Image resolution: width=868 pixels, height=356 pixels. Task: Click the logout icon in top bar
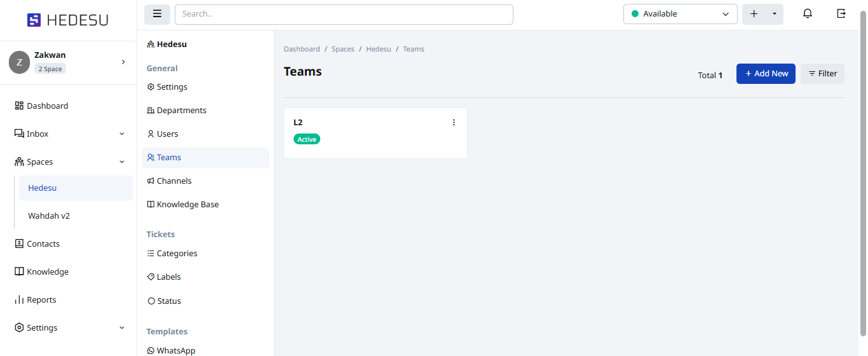pos(841,14)
